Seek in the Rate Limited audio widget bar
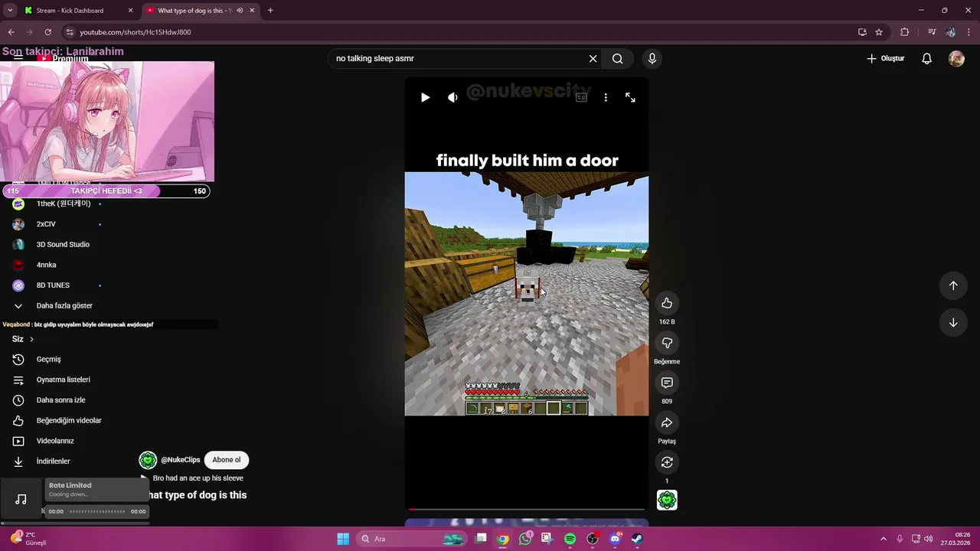This screenshot has width=980, height=551. 96,511
